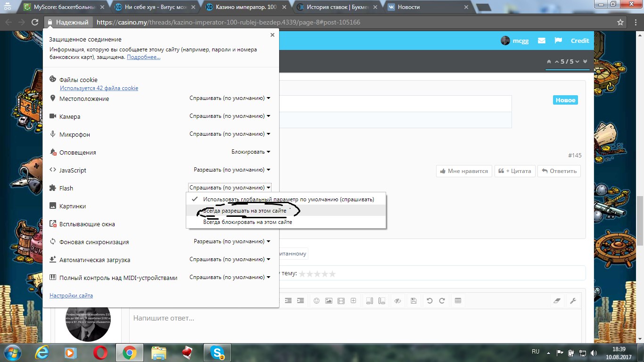The width and height of the screenshot is (644, 362).
Task: Open the envelope inbox icon in header
Action: (541, 41)
